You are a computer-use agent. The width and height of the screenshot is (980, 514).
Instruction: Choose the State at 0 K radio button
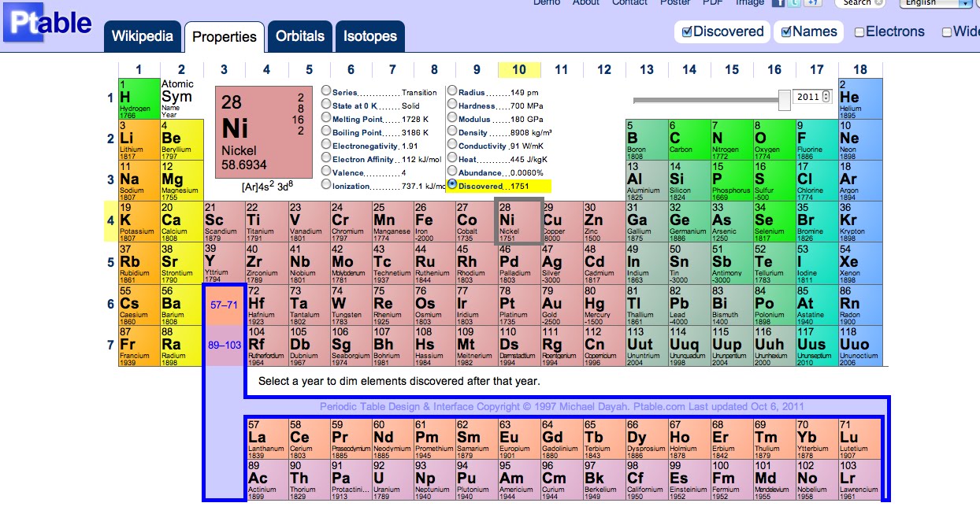[326, 105]
